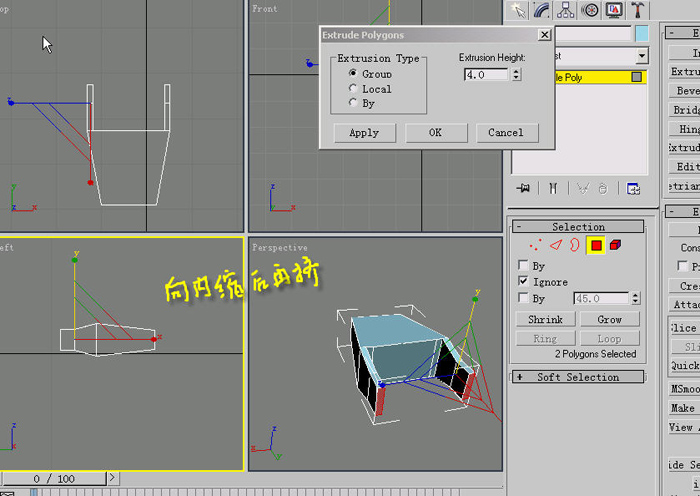Click the Ring button
This screenshot has height=496, width=700.
point(545,339)
